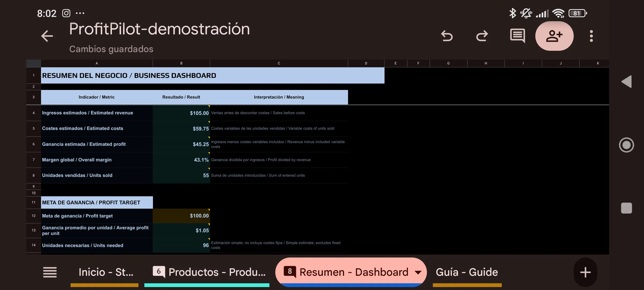Switch to the Productos - Products sheet tab

pyautogui.click(x=207, y=272)
